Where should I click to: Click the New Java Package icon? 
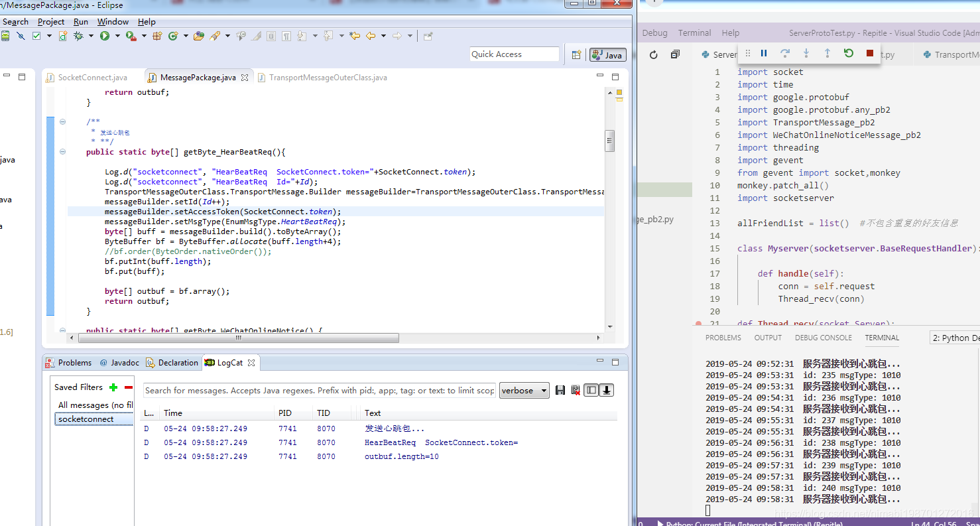(158, 36)
